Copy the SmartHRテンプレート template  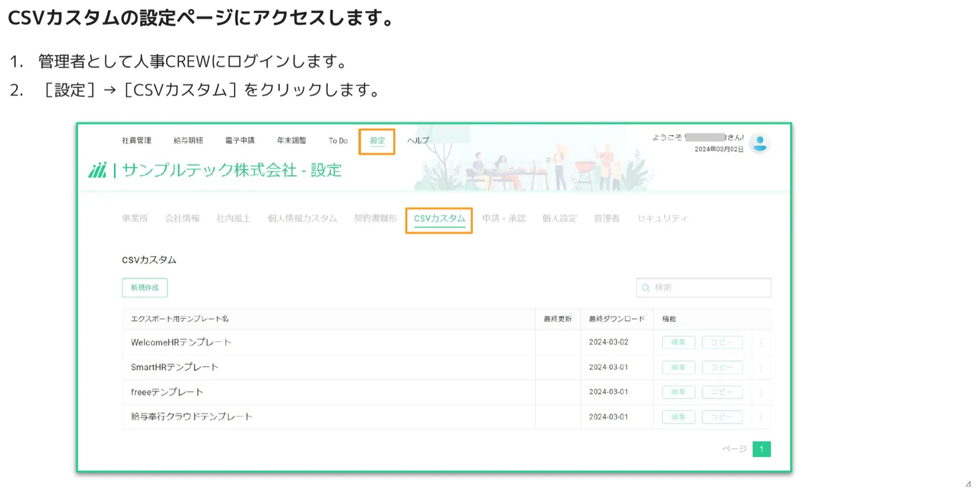click(722, 368)
